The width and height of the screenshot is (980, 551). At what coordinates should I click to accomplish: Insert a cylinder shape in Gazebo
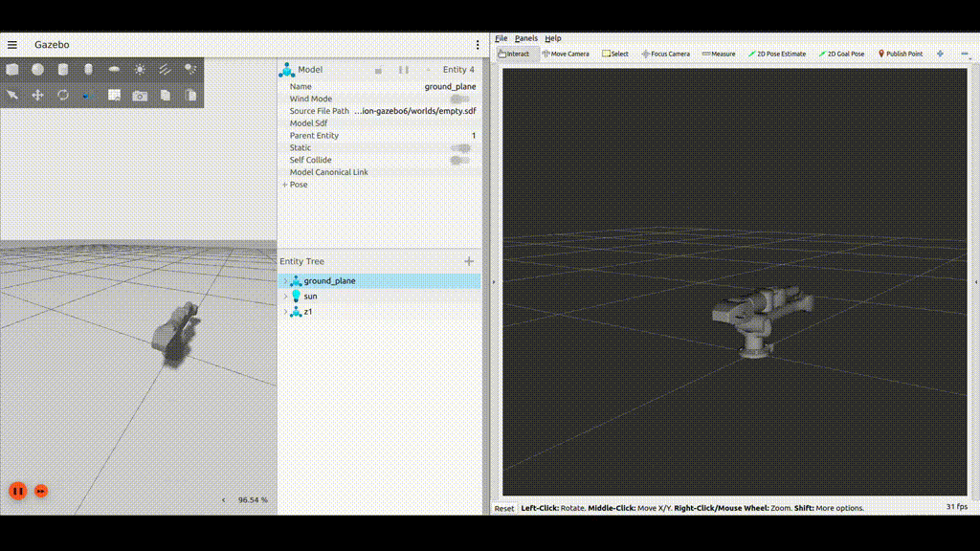(x=63, y=69)
